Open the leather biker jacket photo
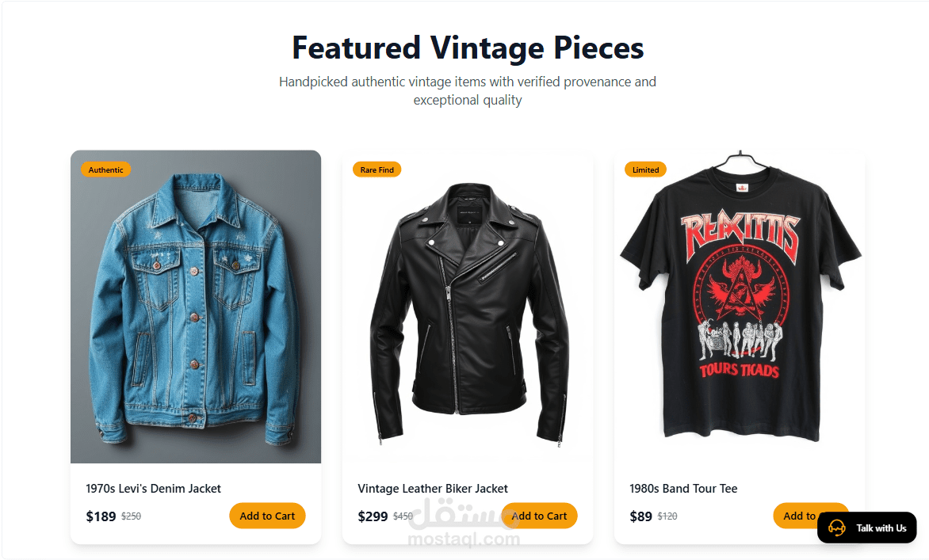Viewport: 929px width, 560px height. tap(468, 307)
